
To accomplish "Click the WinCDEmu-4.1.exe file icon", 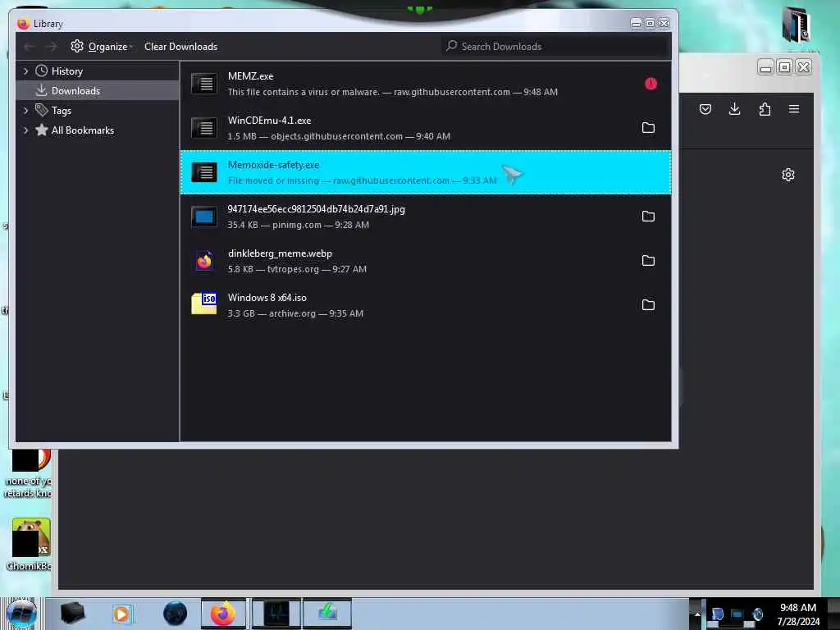I will [x=204, y=128].
